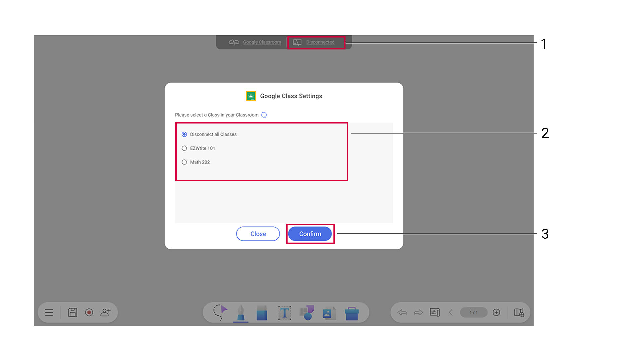Image resolution: width=644 pixels, height=361 pixels.
Task: Open the Google Classroom menu item
Action: click(x=262, y=42)
